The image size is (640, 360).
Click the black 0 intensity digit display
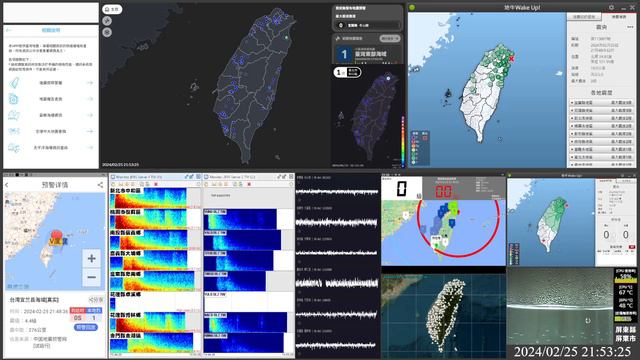[402, 189]
